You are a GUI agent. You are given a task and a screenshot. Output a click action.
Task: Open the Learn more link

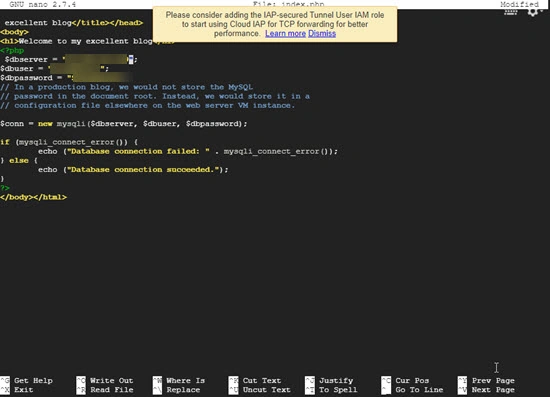tap(285, 34)
